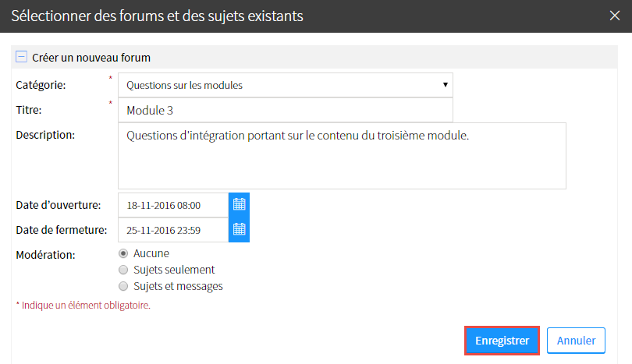Select Sujets seulement moderation

tap(123, 270)
